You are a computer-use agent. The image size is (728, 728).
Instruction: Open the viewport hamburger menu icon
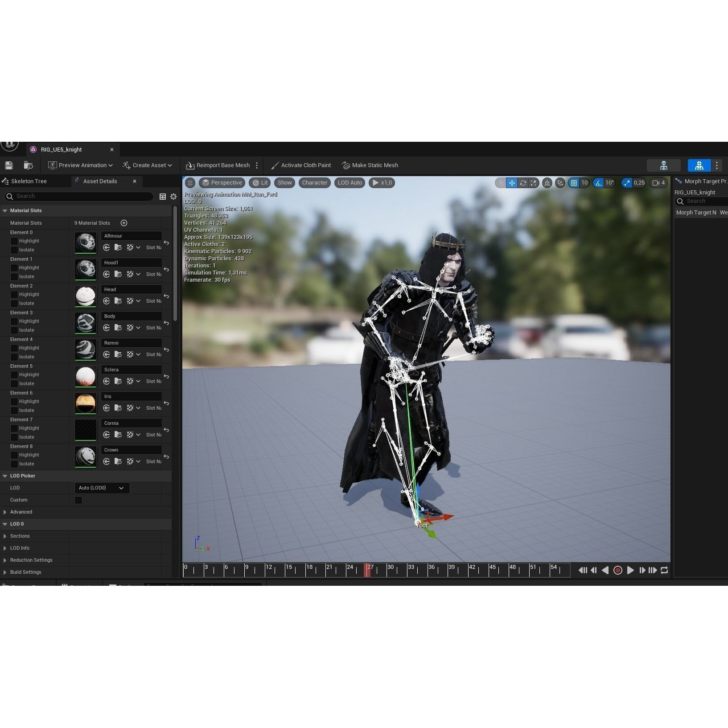(x=190, y=183)
